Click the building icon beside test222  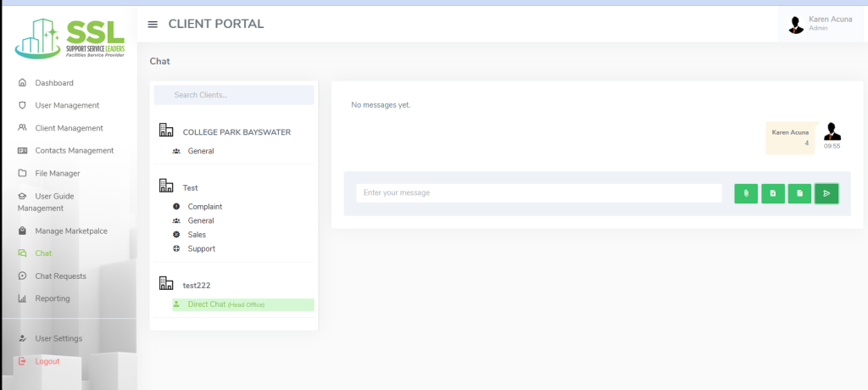tap(166, 283)
